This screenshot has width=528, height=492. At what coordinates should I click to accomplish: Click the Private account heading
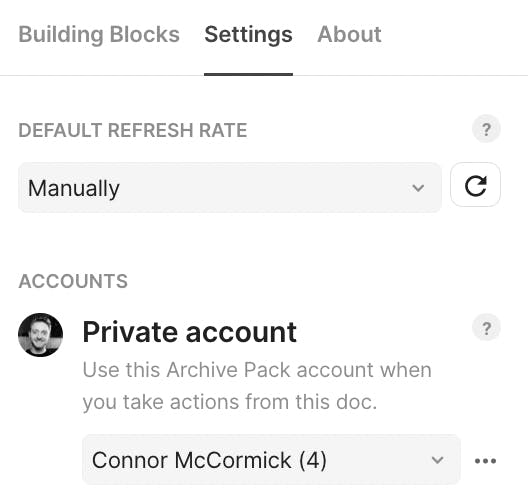190,332
